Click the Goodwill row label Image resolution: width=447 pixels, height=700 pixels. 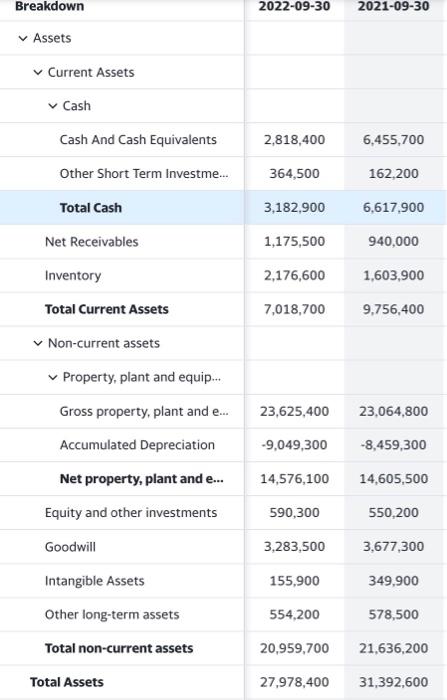click(70, 547)
